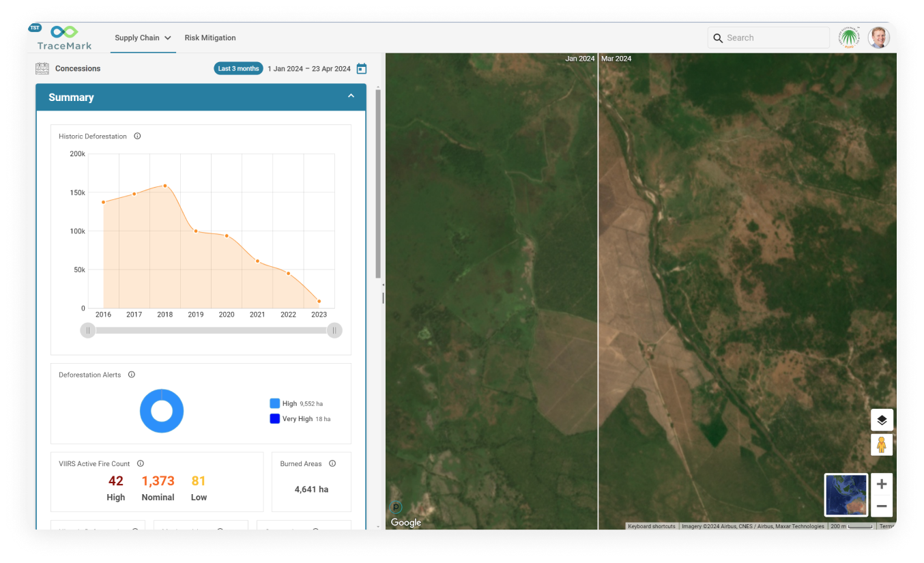This screenshot has height=563, width=924.
Task: Click the Keyboard shortcuts link
Action: pos(651,526)
